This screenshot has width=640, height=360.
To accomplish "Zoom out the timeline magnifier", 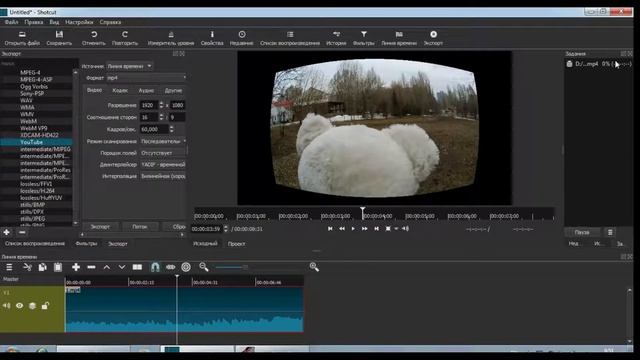I will pos(204,267).
